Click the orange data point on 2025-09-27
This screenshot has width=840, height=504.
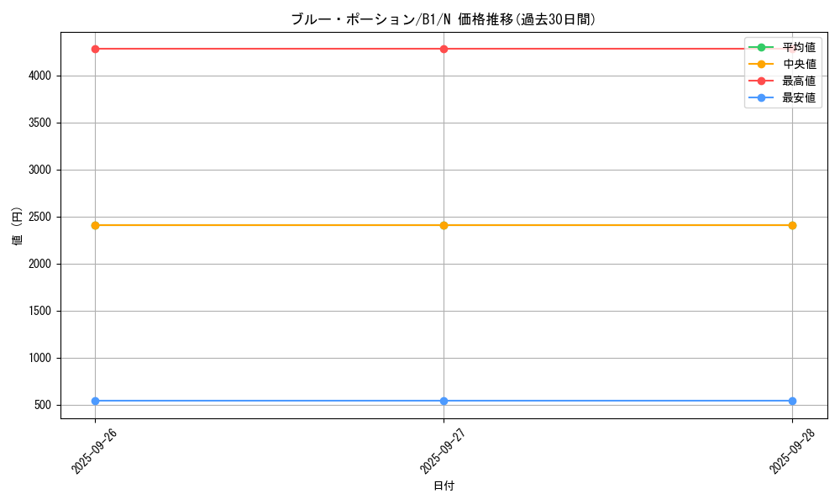coord(444,225)
